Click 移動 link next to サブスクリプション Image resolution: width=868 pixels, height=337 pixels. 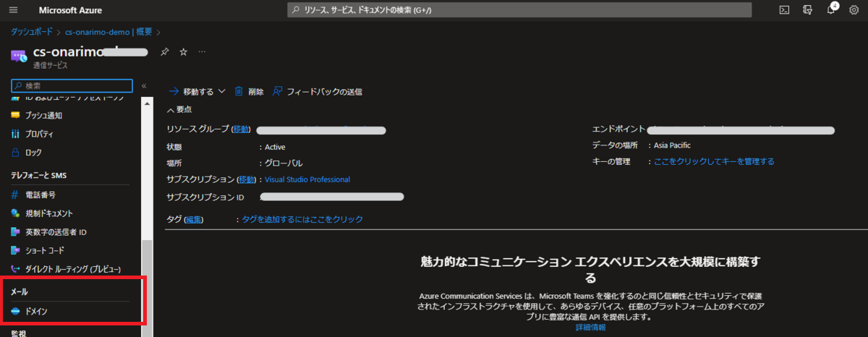[x=247, y=179]
